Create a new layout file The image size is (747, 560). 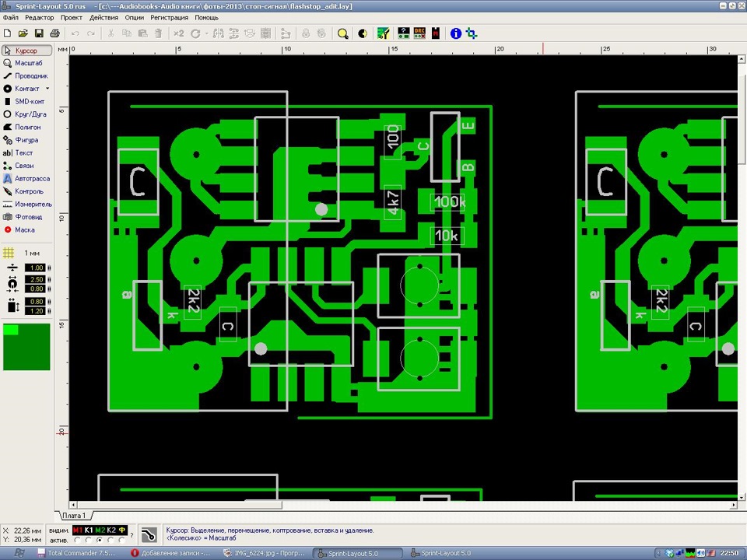click(7, 33)
